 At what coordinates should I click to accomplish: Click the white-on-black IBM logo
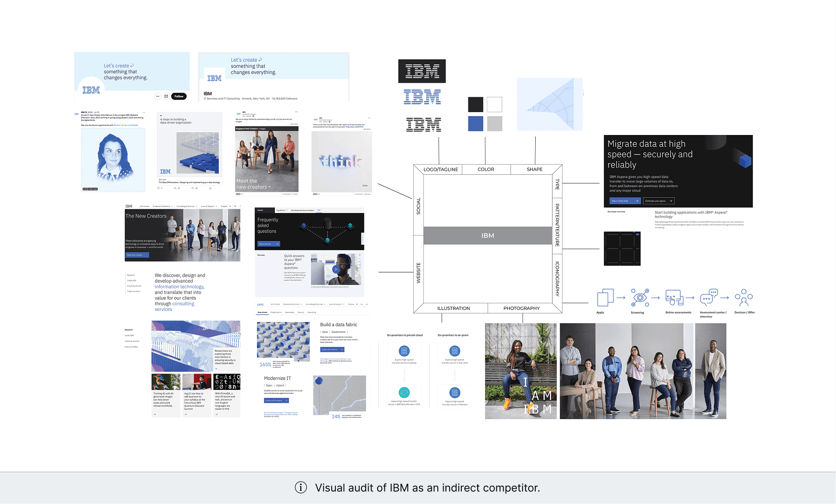[422, 71]
